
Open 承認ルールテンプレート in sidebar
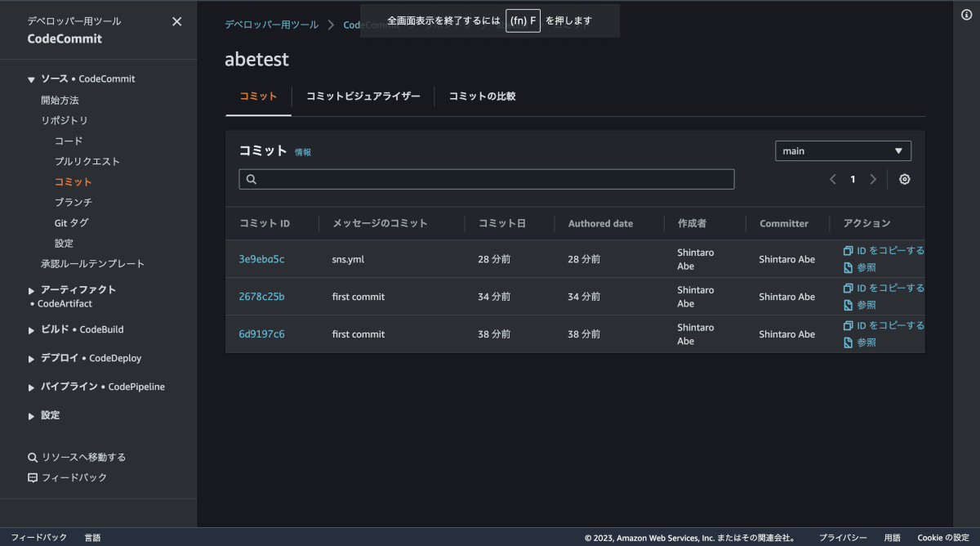(92, 263)
